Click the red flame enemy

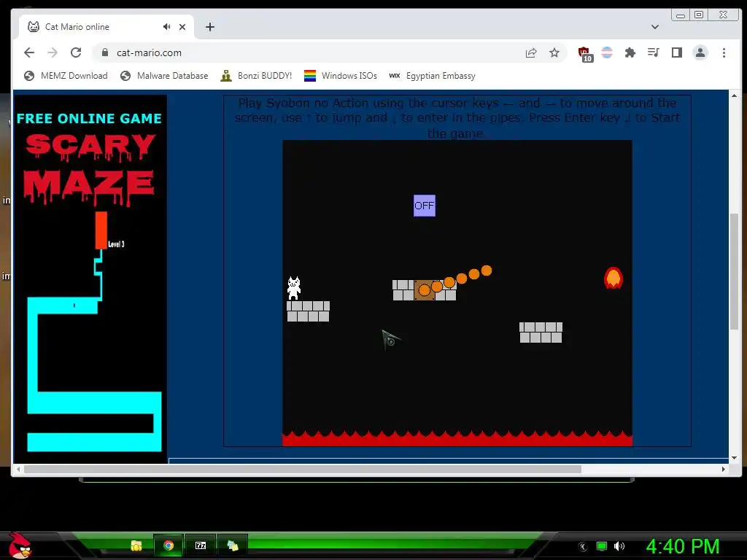pyautogui.click(x=614, y=278)
